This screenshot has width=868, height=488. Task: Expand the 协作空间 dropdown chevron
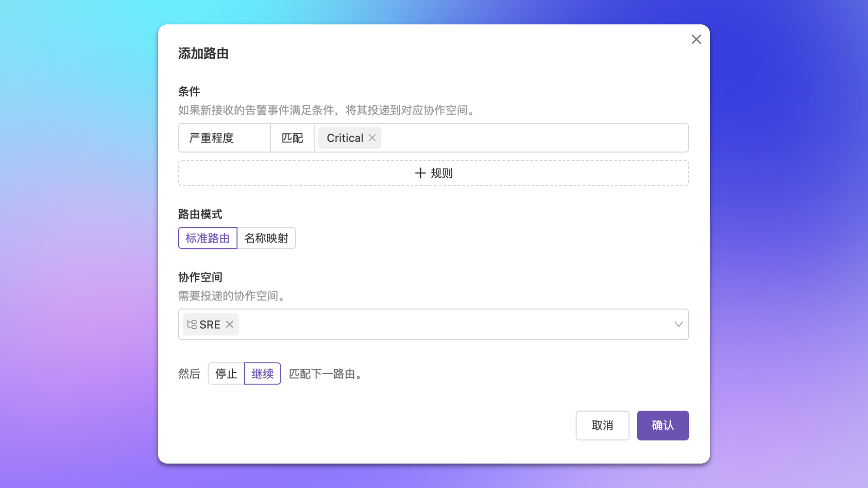point(678,324)
